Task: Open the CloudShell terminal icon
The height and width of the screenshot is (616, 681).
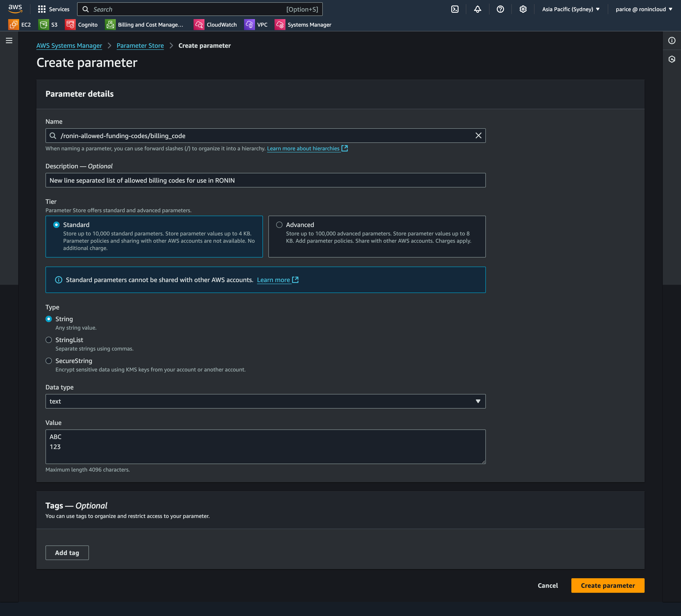Action: click(455, 9)
